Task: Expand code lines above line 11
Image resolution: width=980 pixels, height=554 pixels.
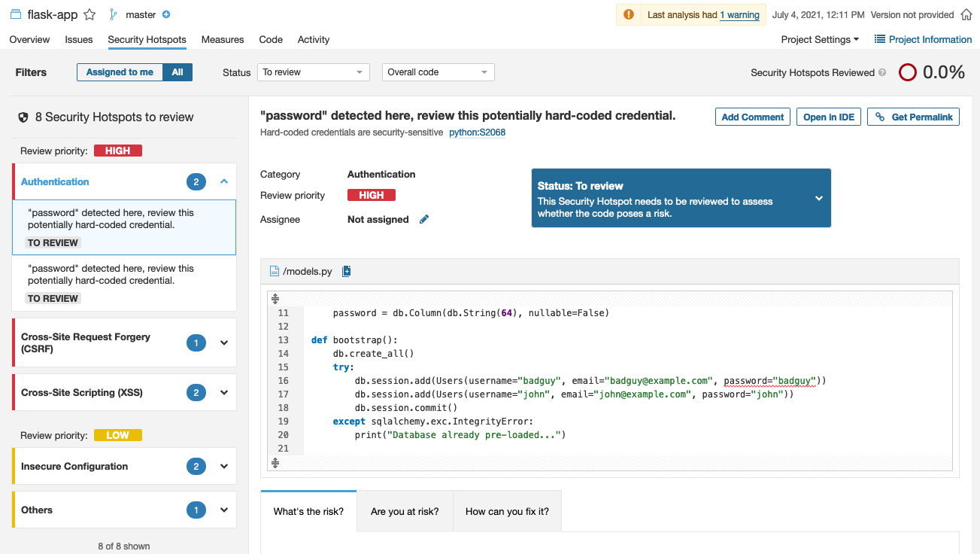Action: point(275,299)
